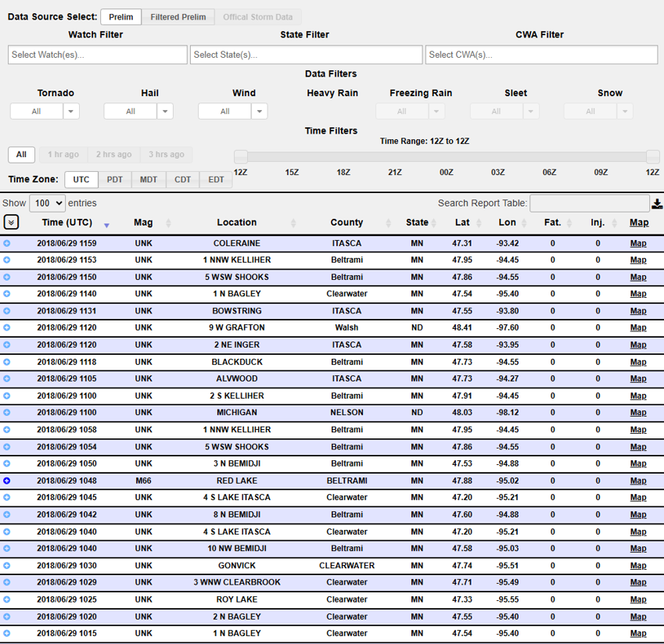Expand the 2 NE INGER report details
This screenshot has height=644, width=664.
point(7,345)
